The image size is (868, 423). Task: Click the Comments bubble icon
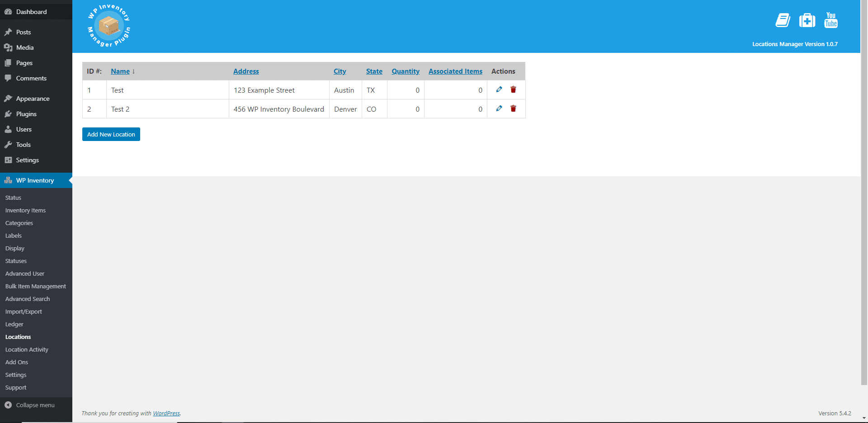click(8, 78)
